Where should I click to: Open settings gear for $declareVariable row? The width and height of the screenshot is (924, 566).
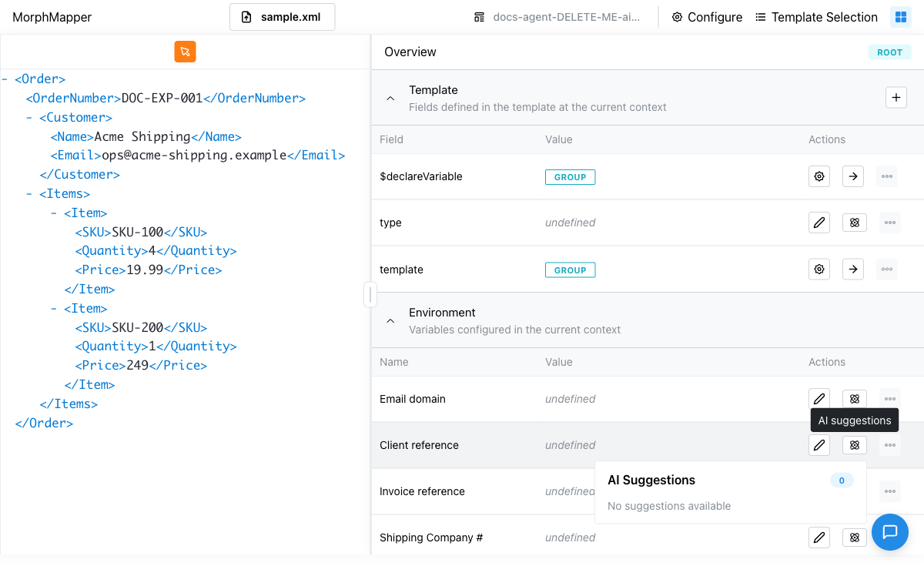pos(819,176)
